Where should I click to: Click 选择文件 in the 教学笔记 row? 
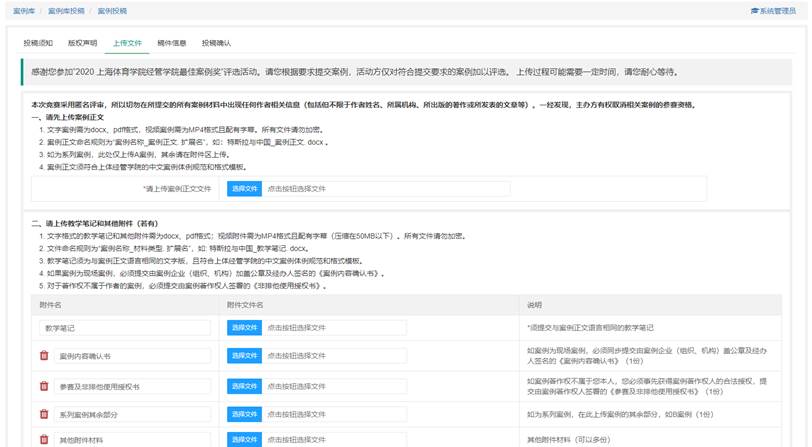pyautogui.click(x=244, y=327)
